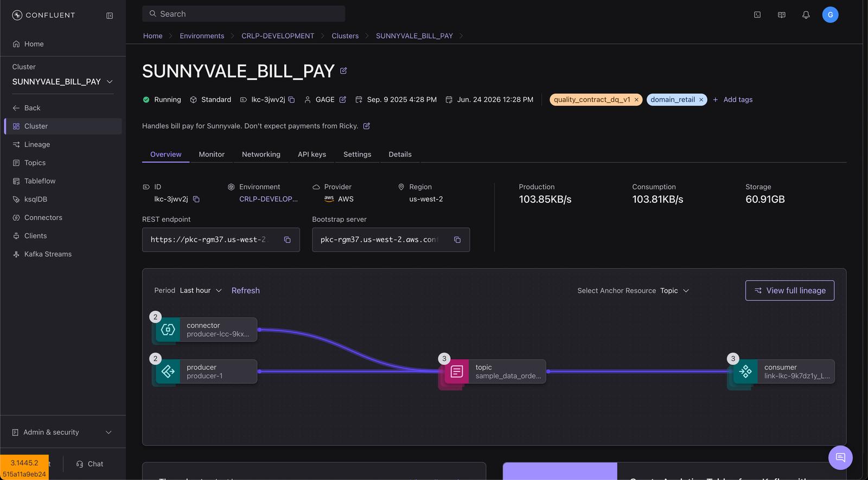This screenshot has height=480, width=868.
Task: Open Chat in the bottom sidebar
Action: point(90,464)
